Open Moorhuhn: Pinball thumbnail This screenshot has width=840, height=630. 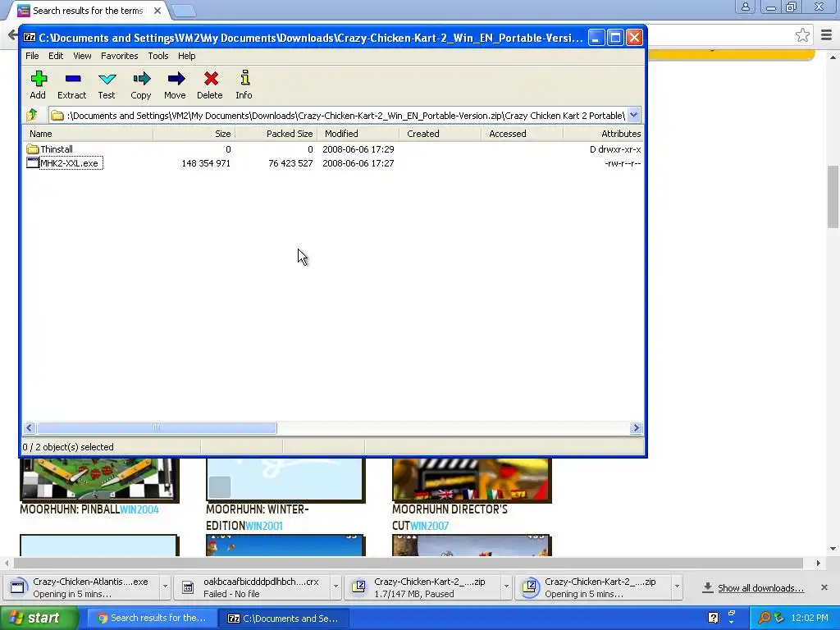[99, 479]
